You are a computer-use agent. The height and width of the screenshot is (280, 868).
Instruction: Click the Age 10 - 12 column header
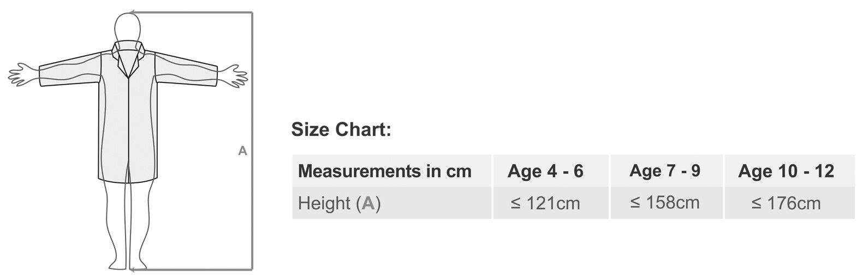[x=786, y=171]
